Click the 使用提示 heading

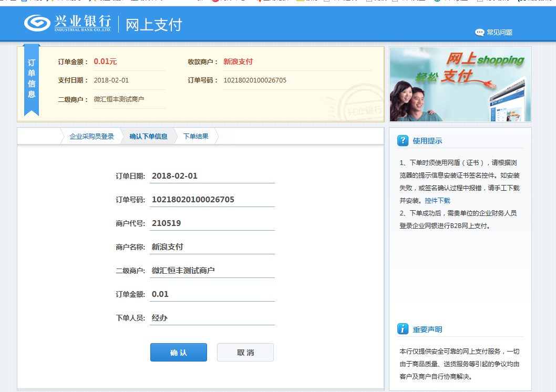coord(427,141)
